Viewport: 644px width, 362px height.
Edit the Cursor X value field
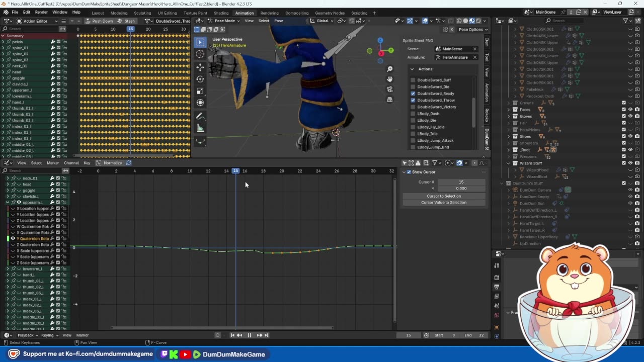461,182
